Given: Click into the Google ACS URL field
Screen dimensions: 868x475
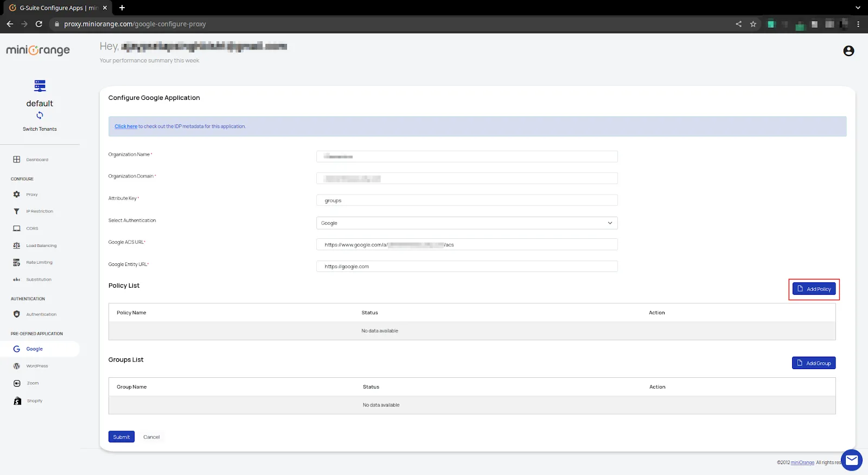Looking at the screenshot, I should click(x=467, y=244).
